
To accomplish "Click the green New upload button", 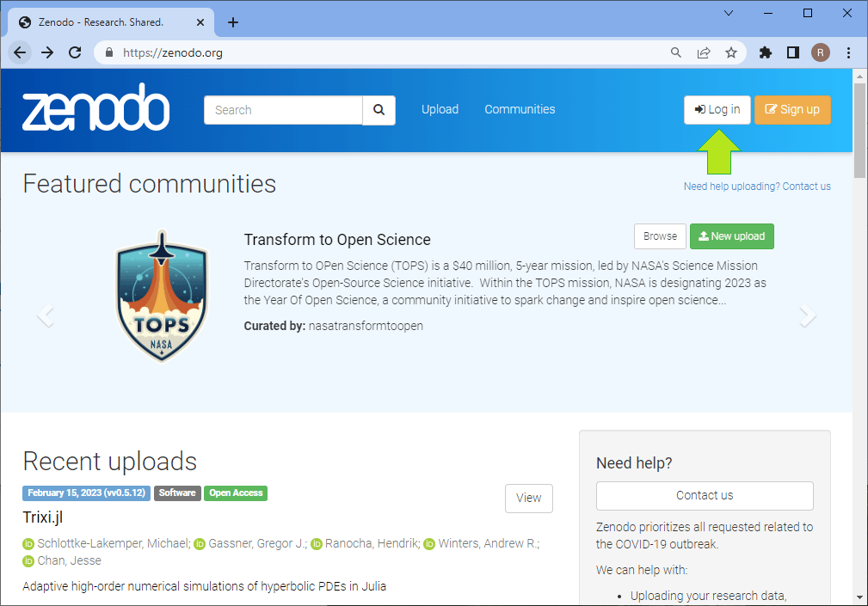I will coord(731,236).
